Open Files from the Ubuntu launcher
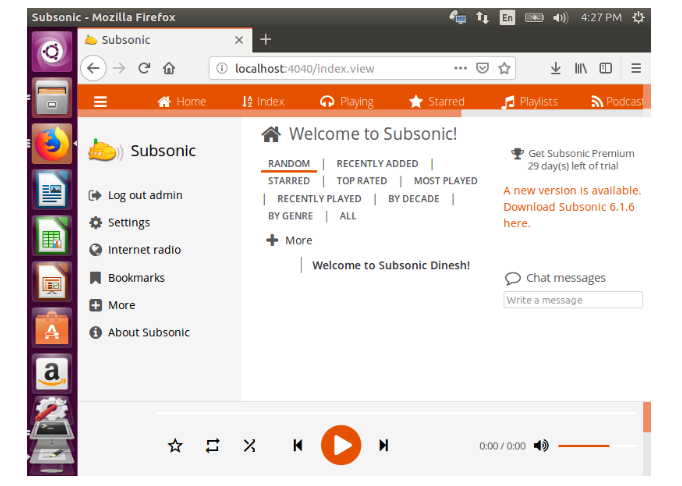 click(x=52, y=98)
